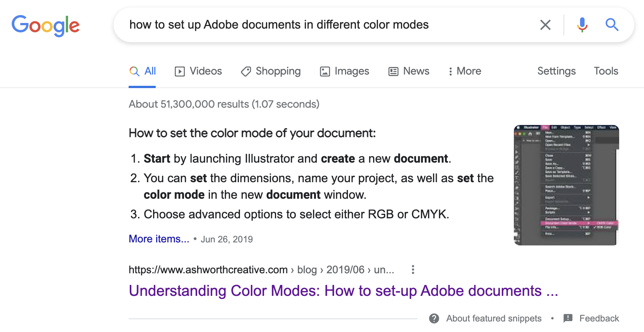Viewport: 644px width, 332px height.
Task: Click the ashworthcreative.com URL breadcrumb
Action: tap(261, 270)
